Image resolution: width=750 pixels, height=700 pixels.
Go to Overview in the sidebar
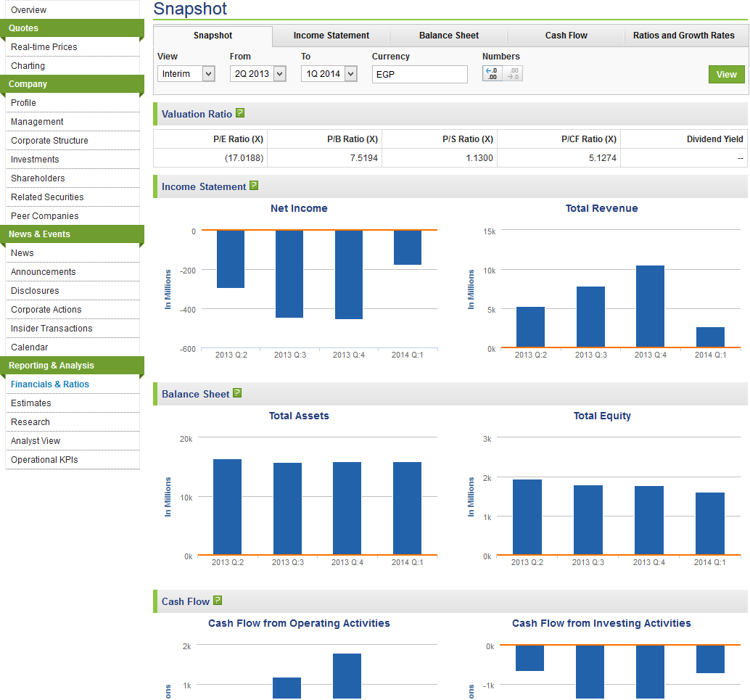pyautogui.click(x=29, y=10)
